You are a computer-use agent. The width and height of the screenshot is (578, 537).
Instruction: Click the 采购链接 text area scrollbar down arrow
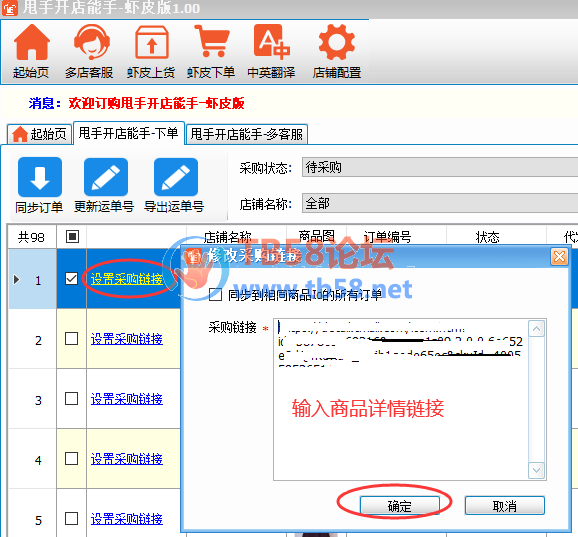pos(536,470)
